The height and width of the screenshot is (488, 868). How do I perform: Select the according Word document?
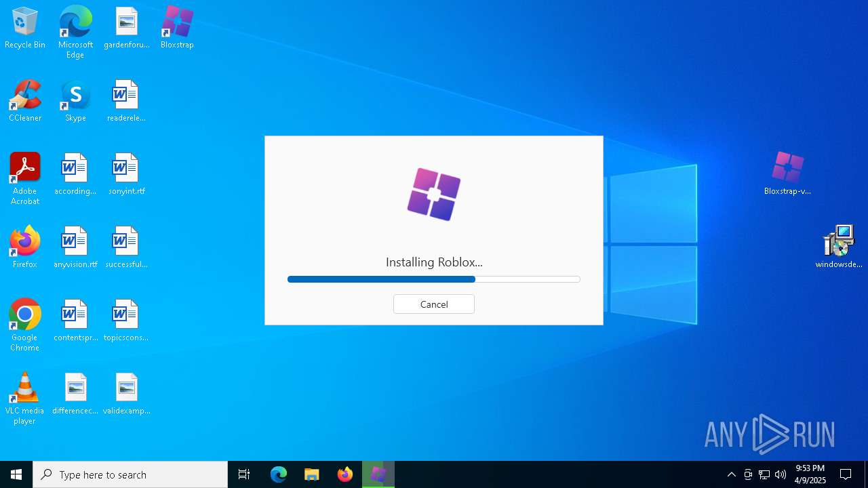[x=75, y=174]
